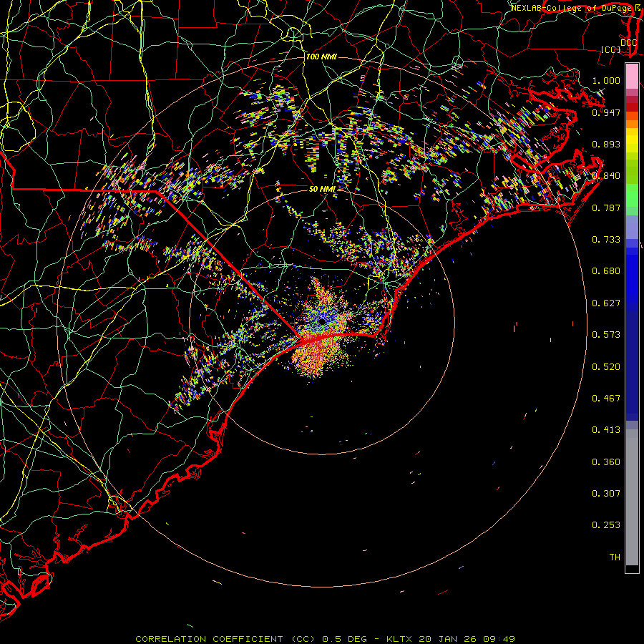Click the CORRELATION COEFFICIENT (CC) title text
Viewport: 644px width, 644px height.
(x=227, y=639)
